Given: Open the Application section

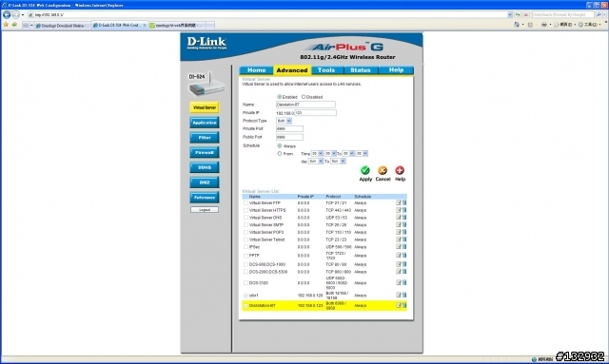Looking at the screenshot, I should tap(205, 123).
